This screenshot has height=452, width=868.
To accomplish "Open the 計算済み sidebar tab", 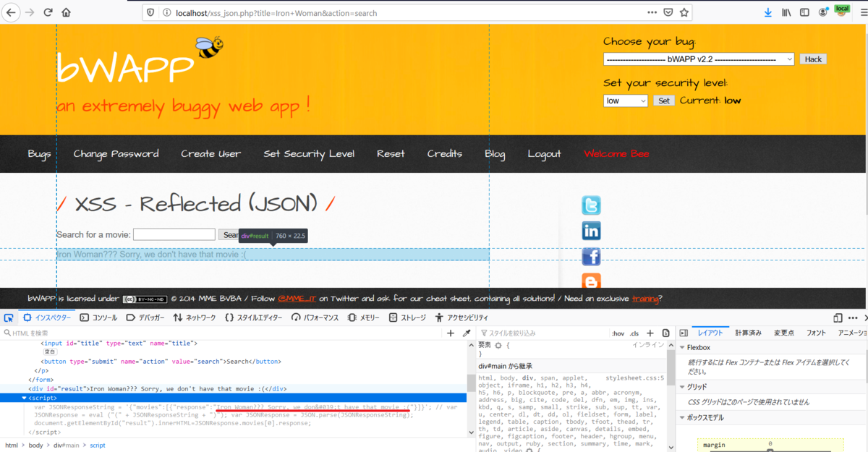I will 748,333.
